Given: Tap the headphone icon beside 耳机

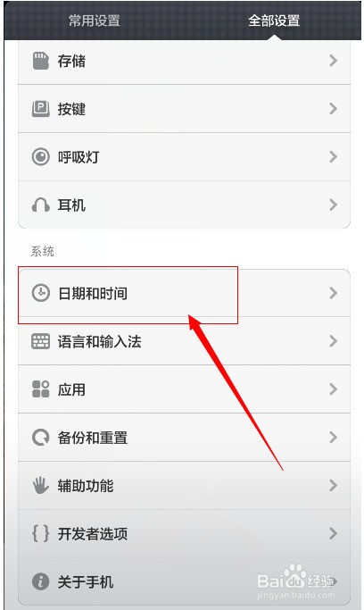Looking at the screenshot, I should click(40, 205).
